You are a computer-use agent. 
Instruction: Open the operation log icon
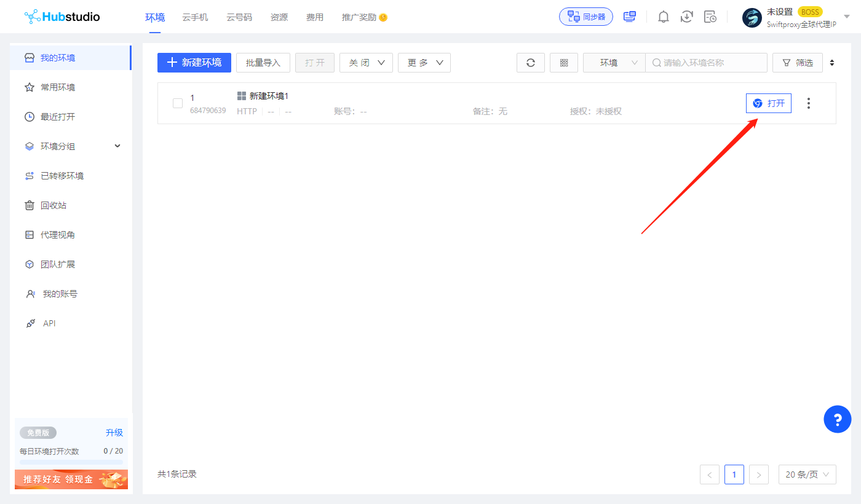click(710, 17)
